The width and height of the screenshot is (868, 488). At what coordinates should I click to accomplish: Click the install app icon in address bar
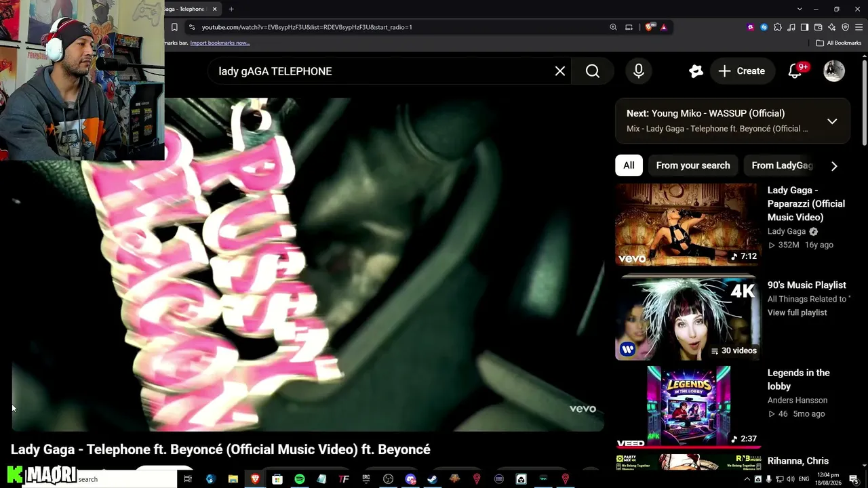pos(629,27)
